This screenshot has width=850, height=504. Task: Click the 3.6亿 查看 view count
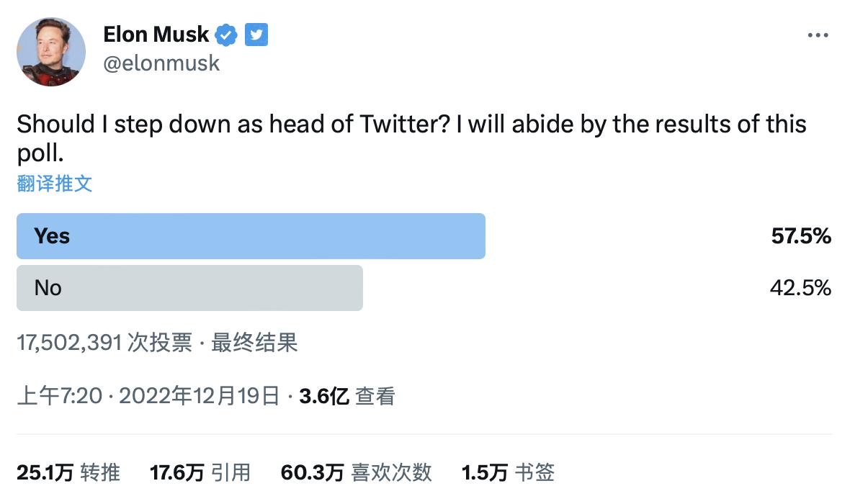[347, 395]
